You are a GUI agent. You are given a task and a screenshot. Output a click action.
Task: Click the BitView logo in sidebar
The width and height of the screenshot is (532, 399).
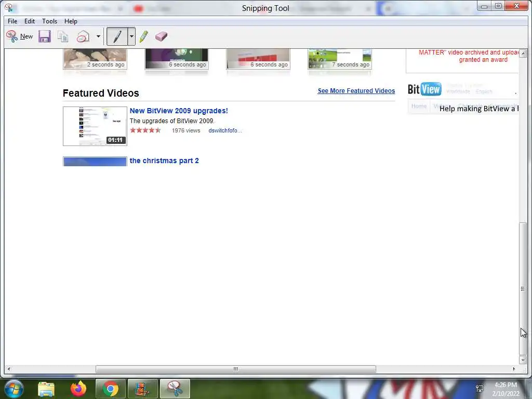tap(424, 89)
